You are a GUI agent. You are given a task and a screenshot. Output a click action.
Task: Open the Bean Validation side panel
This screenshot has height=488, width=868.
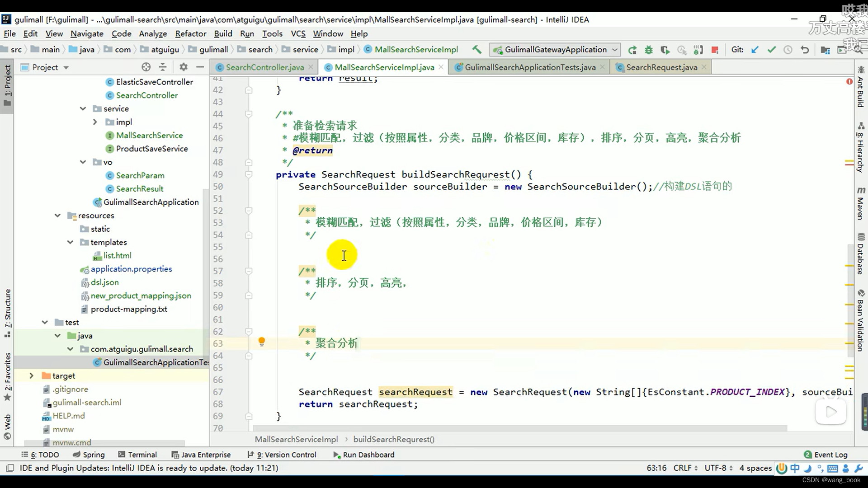click(x=860, y=320)
